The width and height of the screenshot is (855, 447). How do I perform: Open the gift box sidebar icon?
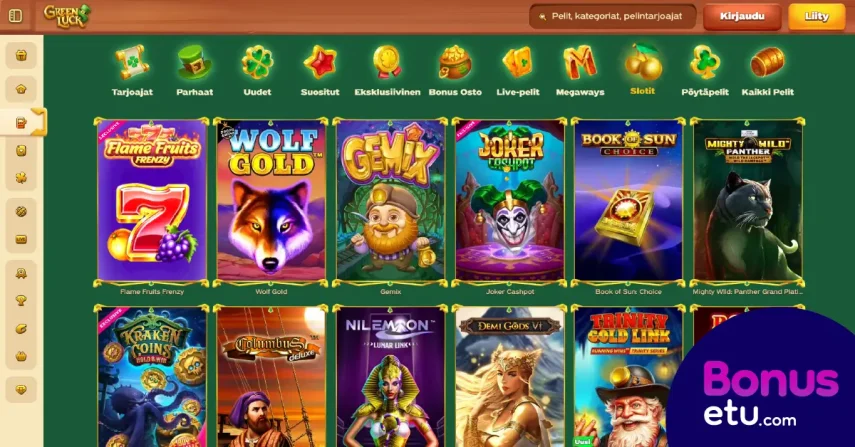coord(21,56)
